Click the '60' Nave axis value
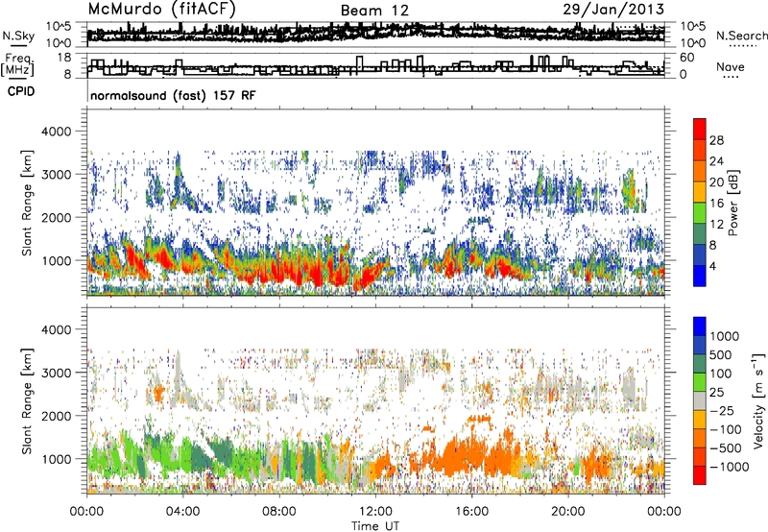This screenshot has width=768, height=532. coord(686,58)
